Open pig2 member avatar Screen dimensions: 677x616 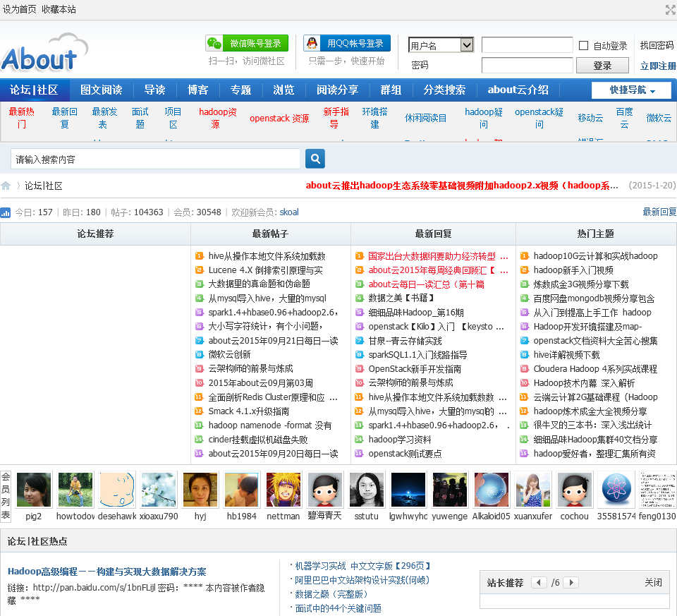point(34,490)
